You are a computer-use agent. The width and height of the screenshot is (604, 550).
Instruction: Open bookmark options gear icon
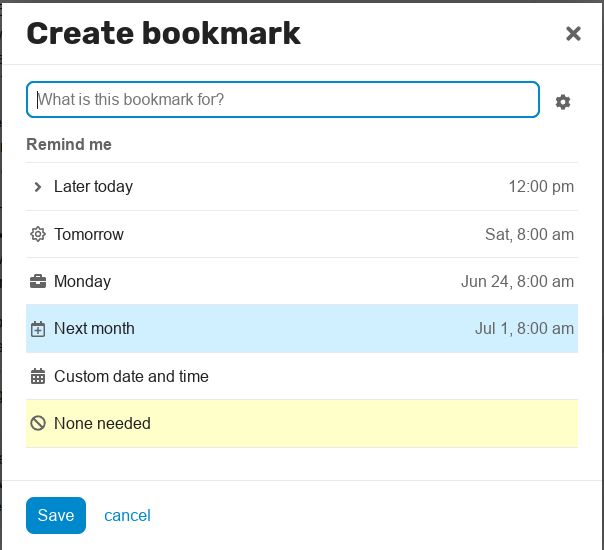pos(563,102)
